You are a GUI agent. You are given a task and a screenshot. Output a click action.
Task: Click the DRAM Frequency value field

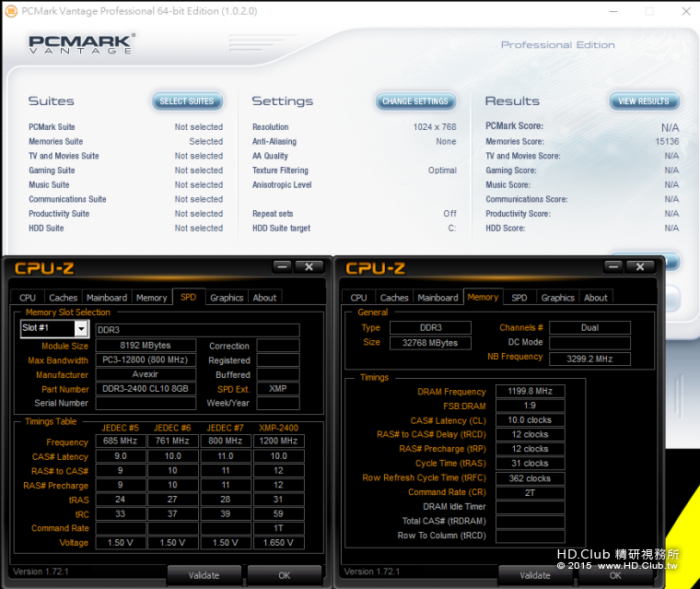(530, 391)
